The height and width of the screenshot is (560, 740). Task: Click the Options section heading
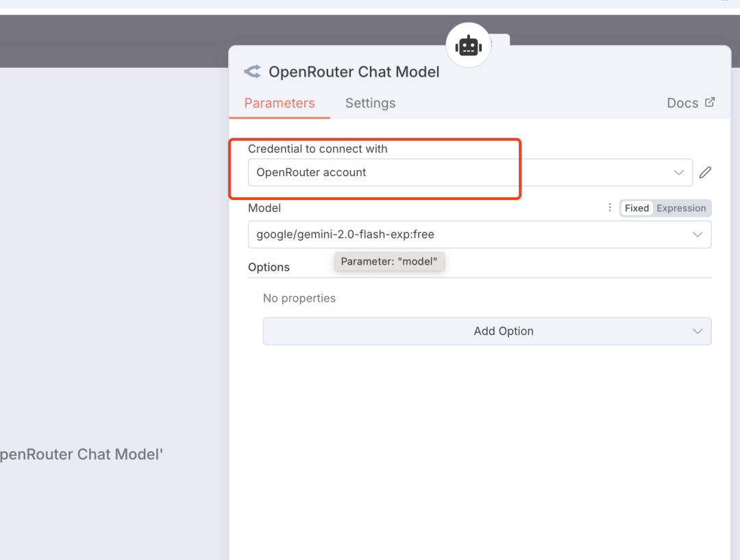pyautogui.click(x=269, y=267)
